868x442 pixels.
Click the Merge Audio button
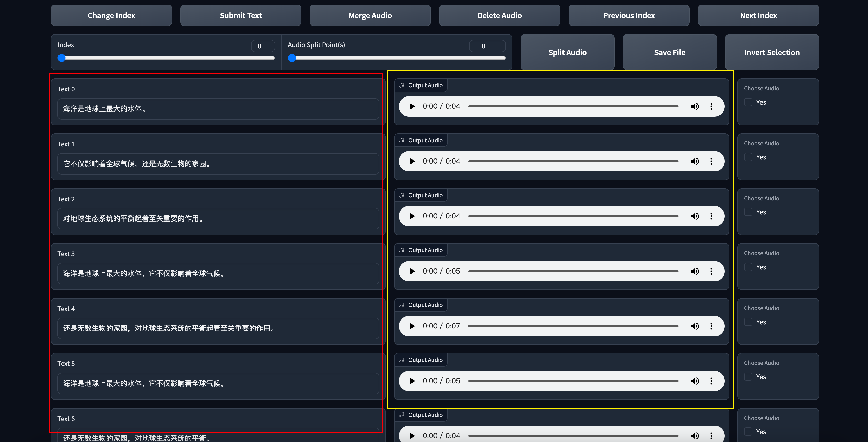pyautogui.click(x=370, y=16)
